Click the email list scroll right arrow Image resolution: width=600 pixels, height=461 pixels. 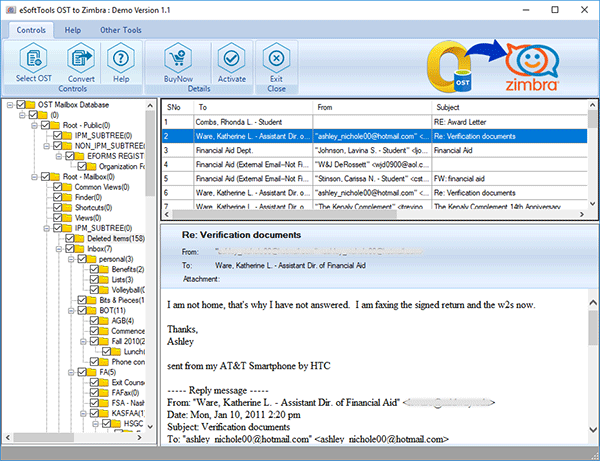[x=582, y=215]
